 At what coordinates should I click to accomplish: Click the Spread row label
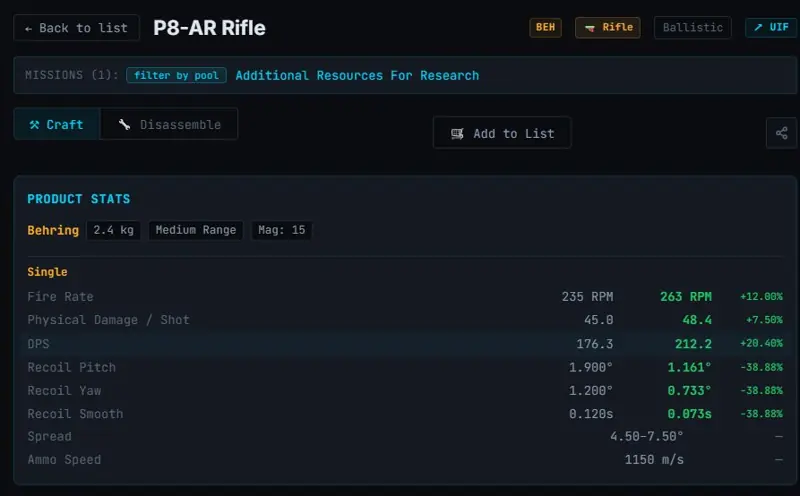tap(49, 437)
